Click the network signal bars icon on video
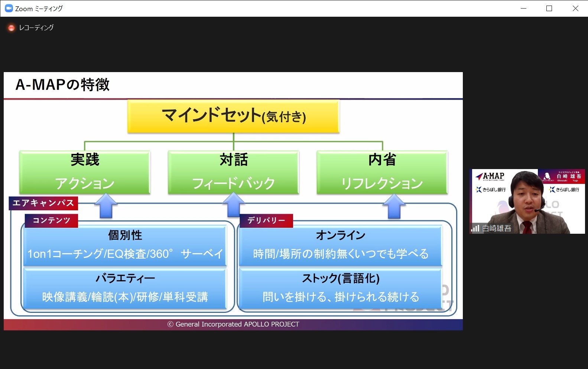The height and width of the screenshot is (369, 588). coord(475,228)
